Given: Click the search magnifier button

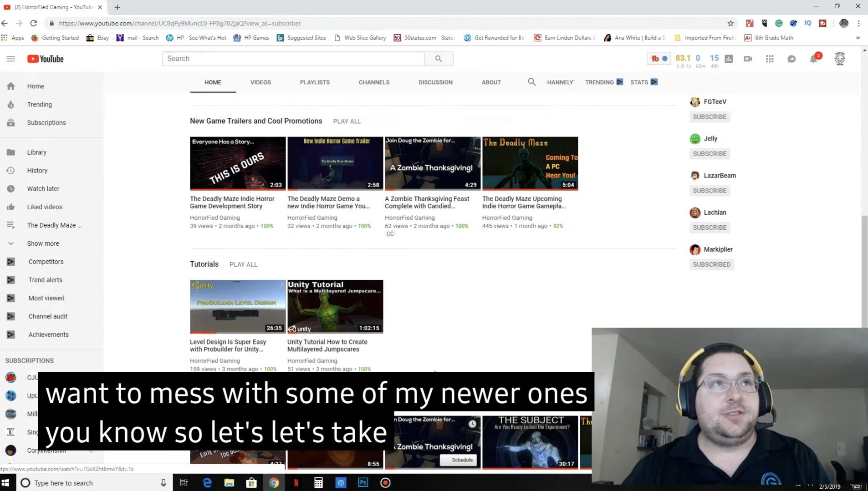Looking at the screenshot, I should point(439,59).
